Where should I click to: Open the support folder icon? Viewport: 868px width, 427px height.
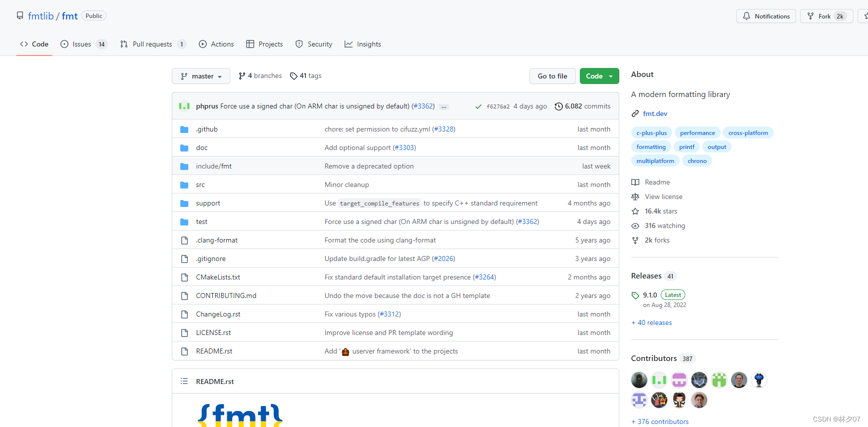[184, 203]
